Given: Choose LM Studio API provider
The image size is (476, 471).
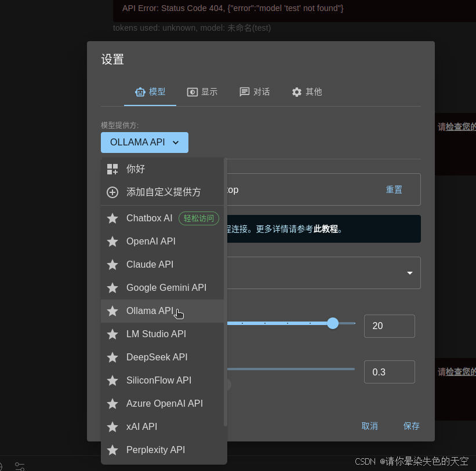Looking at the screenshot, I should pyautogui.click(x=162, y=334).
